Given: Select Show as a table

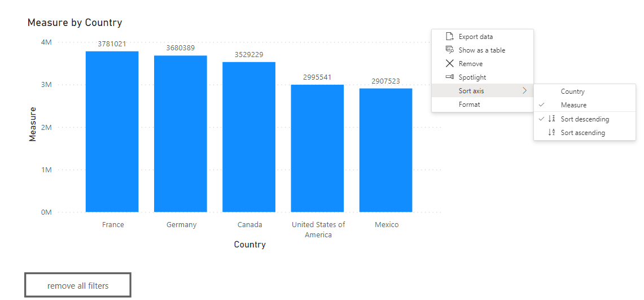Looking at the screenshot, I should (x=482, y=50).
